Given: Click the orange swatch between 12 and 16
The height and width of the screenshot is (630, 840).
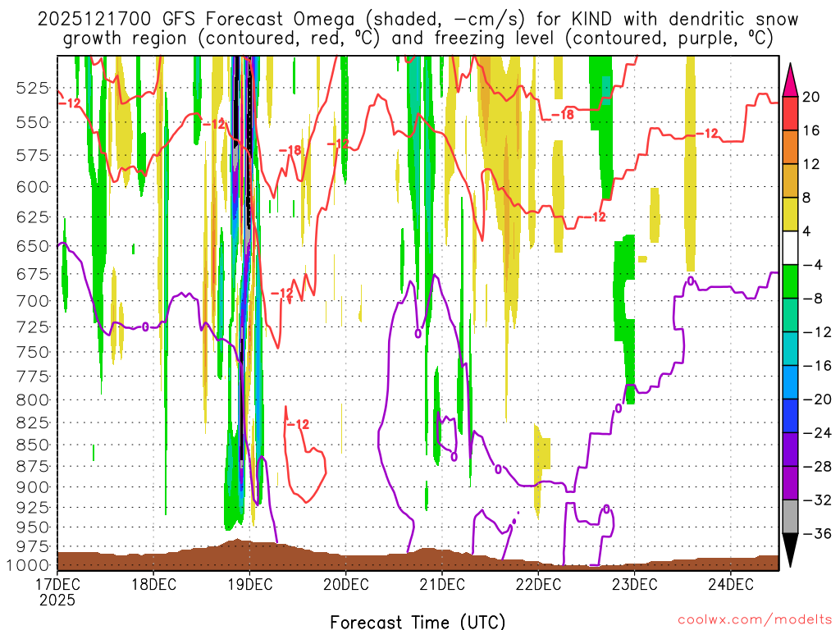Looking at the screenshot, I should point(790,148).
